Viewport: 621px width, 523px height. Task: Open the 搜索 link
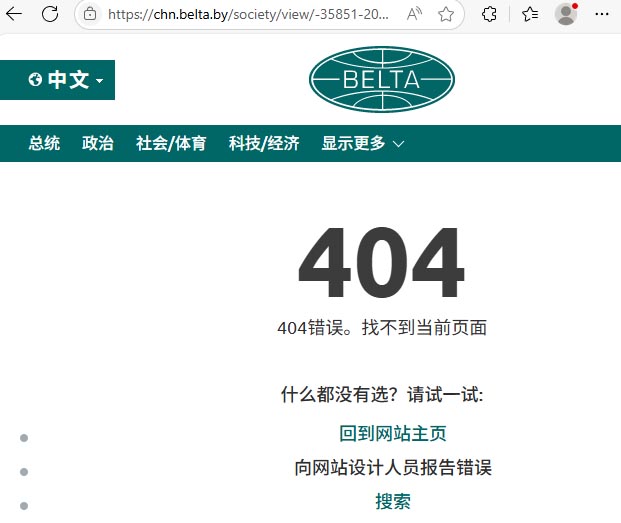[x=392, y=502]
